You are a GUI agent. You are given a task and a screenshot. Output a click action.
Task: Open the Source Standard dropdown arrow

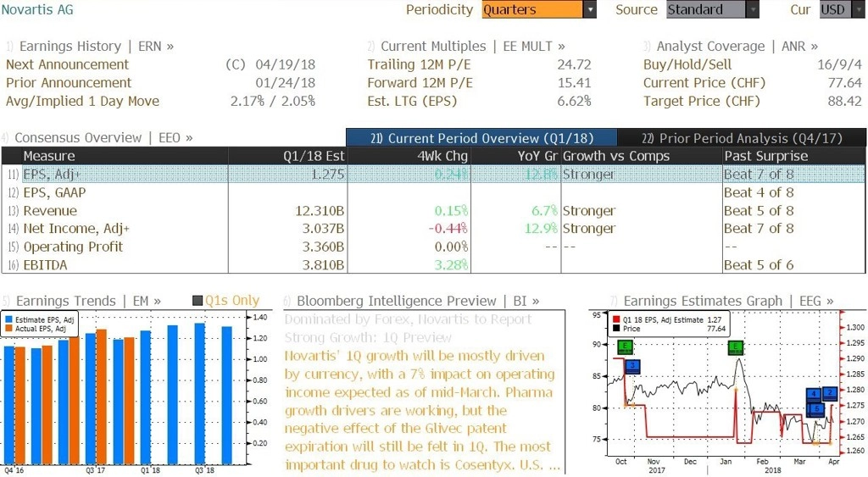click(x=753, y=9)
